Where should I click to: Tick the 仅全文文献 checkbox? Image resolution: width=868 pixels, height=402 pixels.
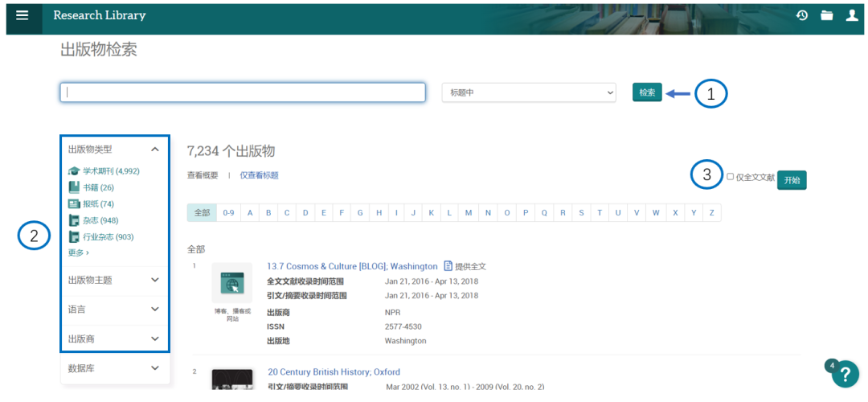click(x=730, y=177)
